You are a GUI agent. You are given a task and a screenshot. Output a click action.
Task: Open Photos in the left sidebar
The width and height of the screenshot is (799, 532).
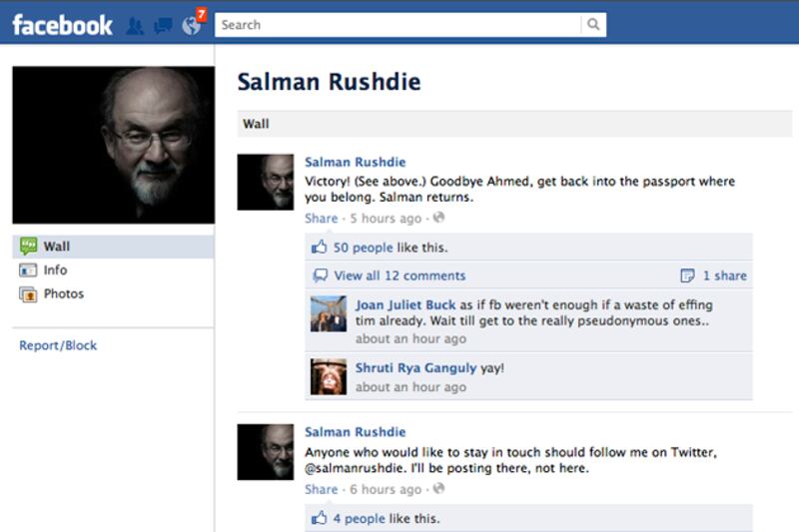point(64,293)
